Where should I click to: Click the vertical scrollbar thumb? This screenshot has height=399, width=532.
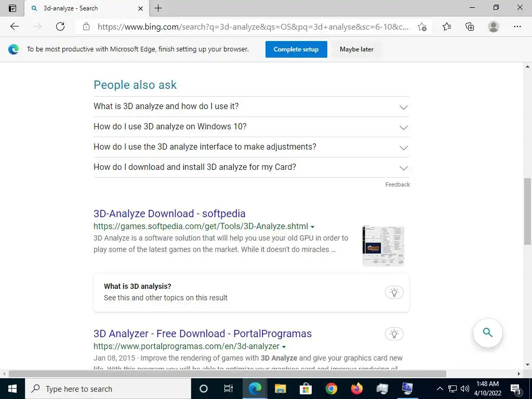pos(528,211)
